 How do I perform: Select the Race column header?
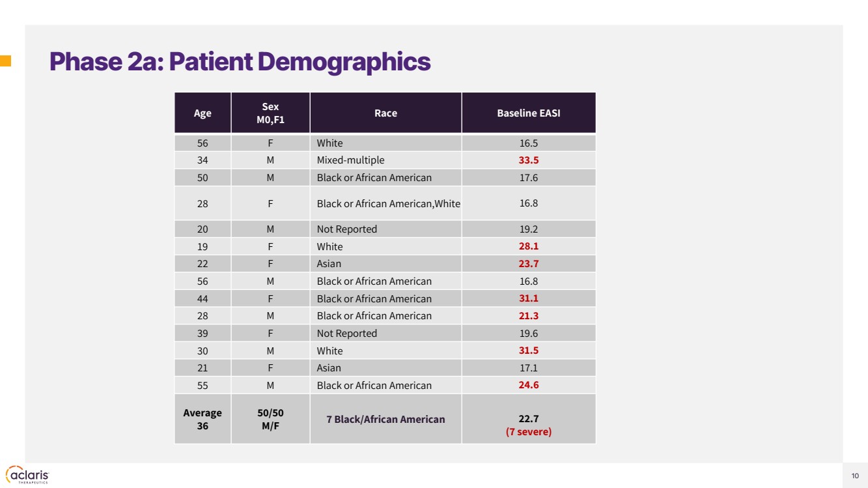pyautogui.click(x=385, y=113)
